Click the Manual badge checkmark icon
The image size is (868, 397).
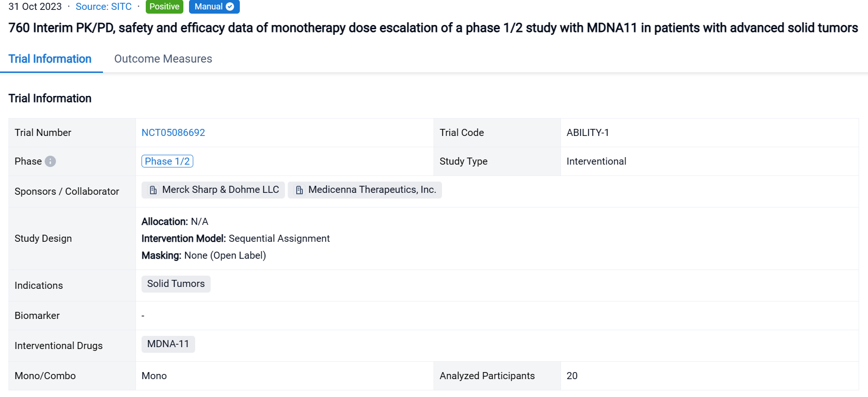[x=230, y=7]
